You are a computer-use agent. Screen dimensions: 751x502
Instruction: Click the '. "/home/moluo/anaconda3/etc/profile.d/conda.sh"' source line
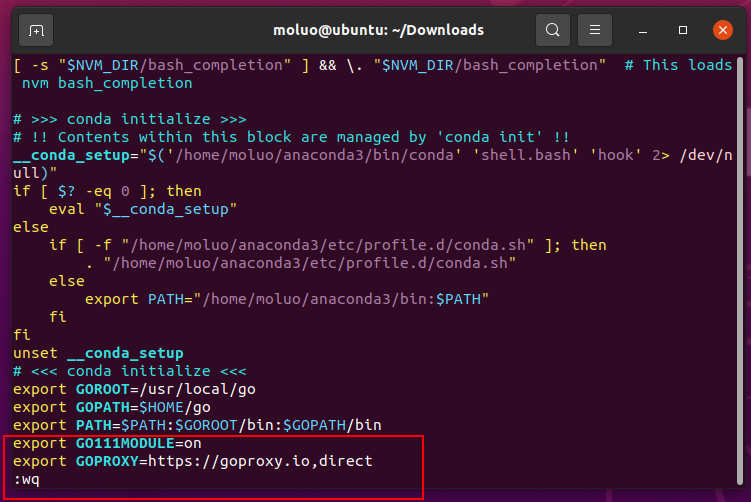(x=301, y=263)
